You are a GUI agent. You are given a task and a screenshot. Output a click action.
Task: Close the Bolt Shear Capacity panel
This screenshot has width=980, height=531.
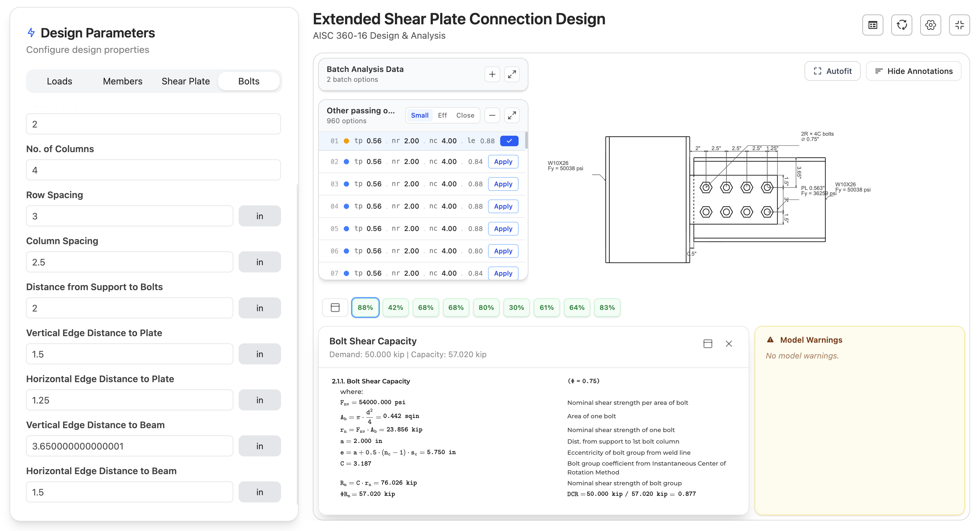tap(729, 344)
